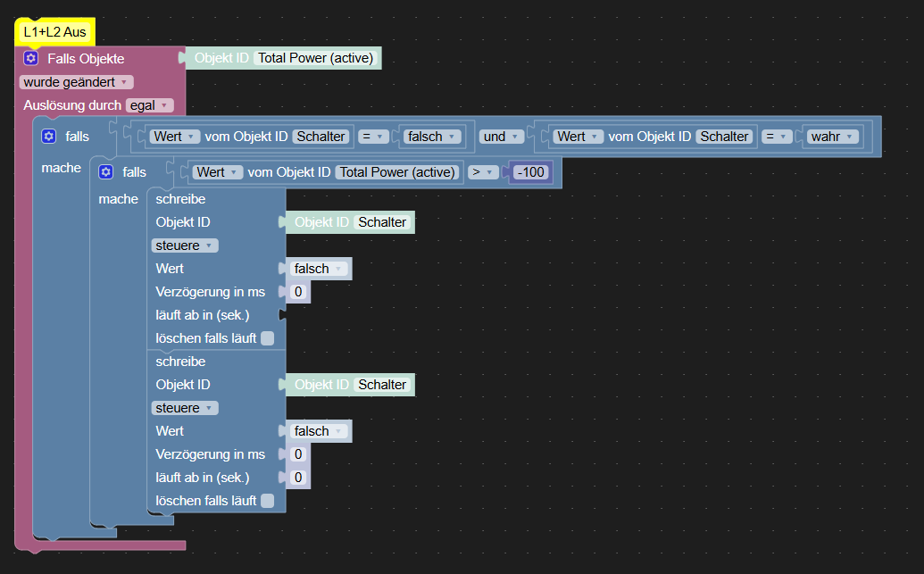924x574 pixels.
Task: Click empty läuft ab in (sek.) socket
Action: click(x=283, y=315)
